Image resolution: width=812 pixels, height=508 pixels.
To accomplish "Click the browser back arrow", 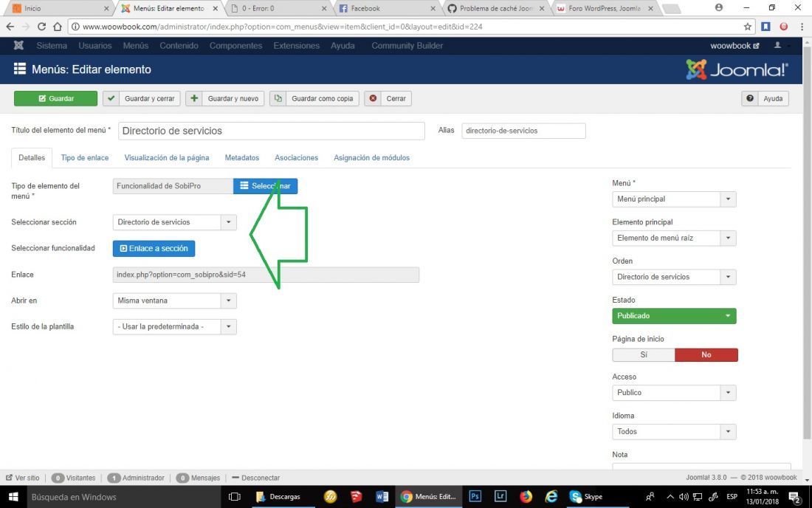I will click(x=10, y=27).
